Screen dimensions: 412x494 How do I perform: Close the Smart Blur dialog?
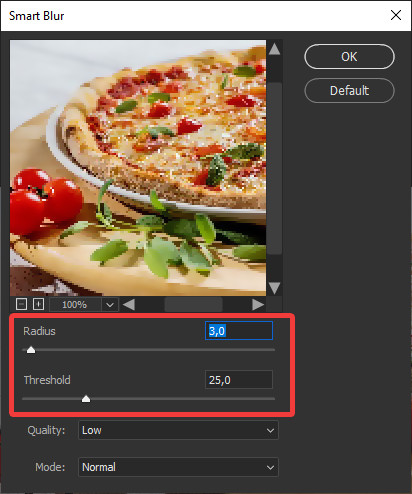396,15
